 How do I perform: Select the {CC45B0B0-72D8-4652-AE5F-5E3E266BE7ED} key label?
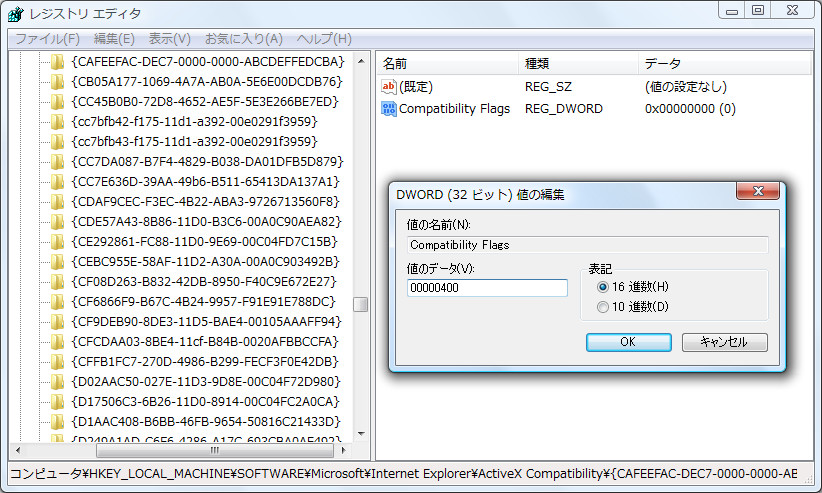click(x=205, y=102)
